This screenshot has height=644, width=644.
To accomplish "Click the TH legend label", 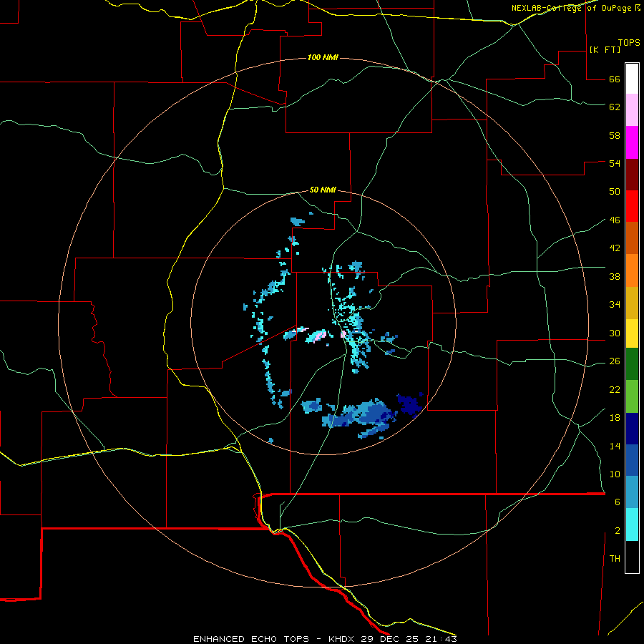I will [615, 559].
